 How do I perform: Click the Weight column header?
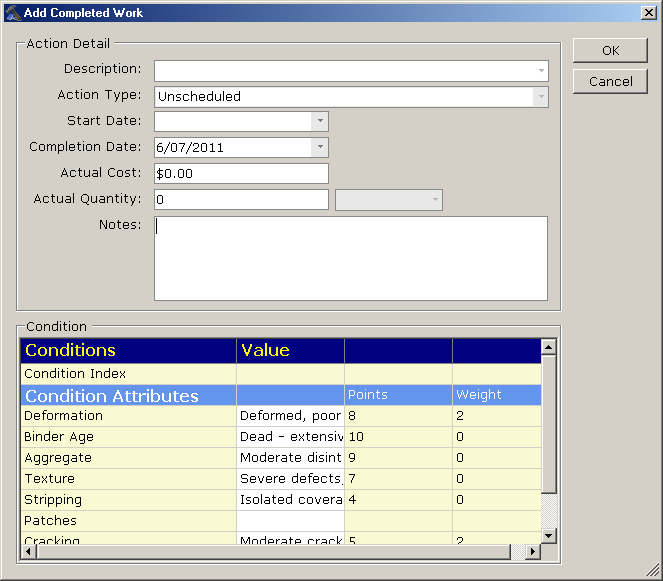click(497, 395)
